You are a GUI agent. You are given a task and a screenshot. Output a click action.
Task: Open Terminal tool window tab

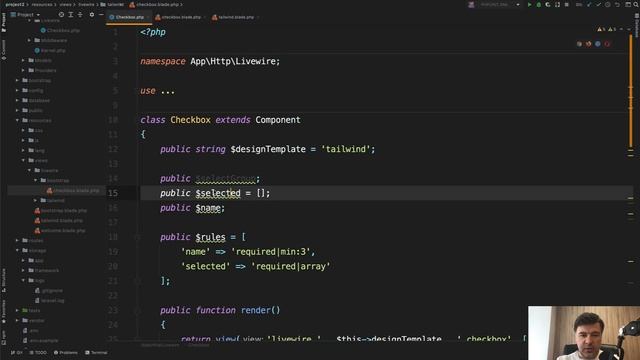click(96, 353)
